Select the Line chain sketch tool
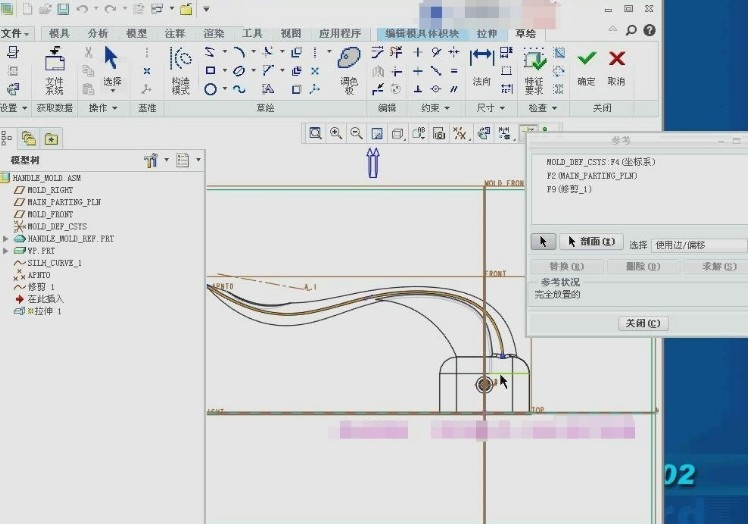748x524 pixels. click(210, 52)
